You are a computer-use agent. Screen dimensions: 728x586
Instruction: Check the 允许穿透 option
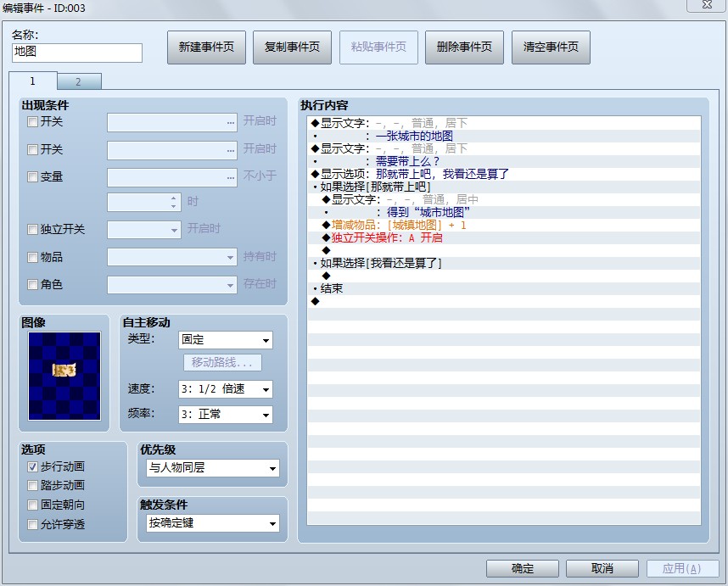pyautogui.click(x=32, y=524)
